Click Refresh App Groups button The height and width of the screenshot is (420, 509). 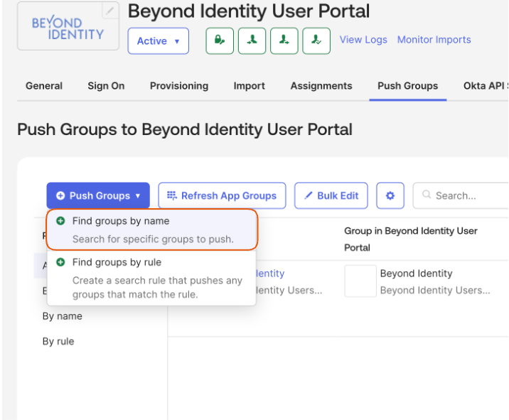click(x=222, y=195)
